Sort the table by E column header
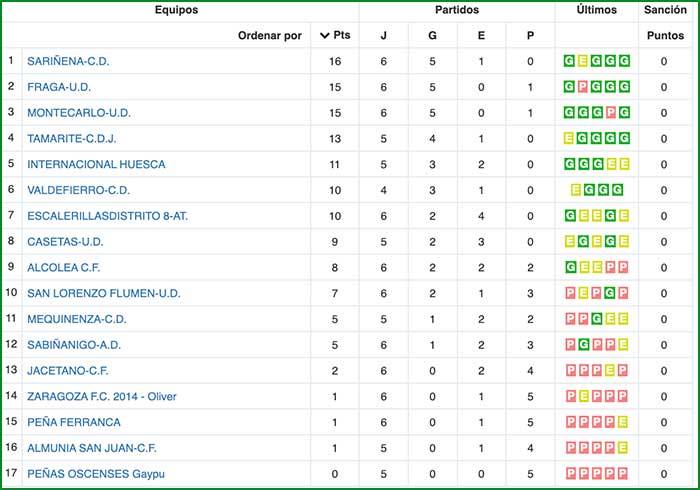Viewport: 700px width, 490px height. click(481, 36)
